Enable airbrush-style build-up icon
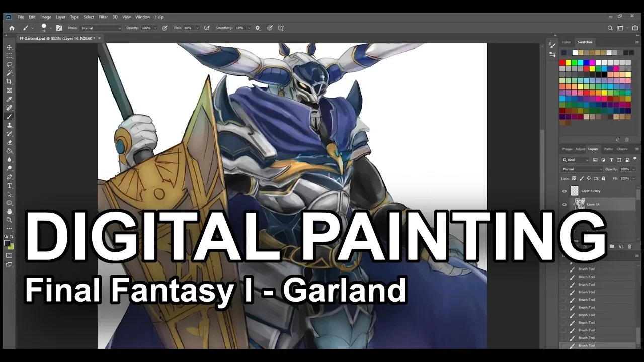This screenshot has height=362, width=644. (206, 28)
